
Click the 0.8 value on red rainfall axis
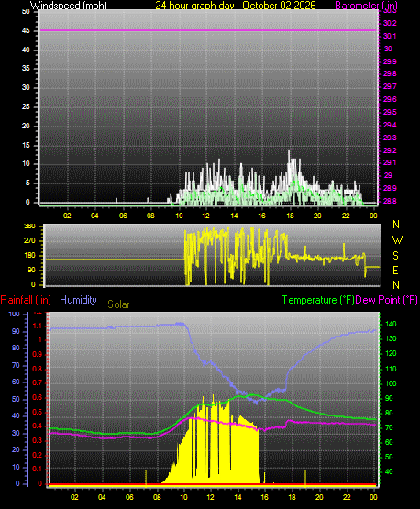coord(38,369)
